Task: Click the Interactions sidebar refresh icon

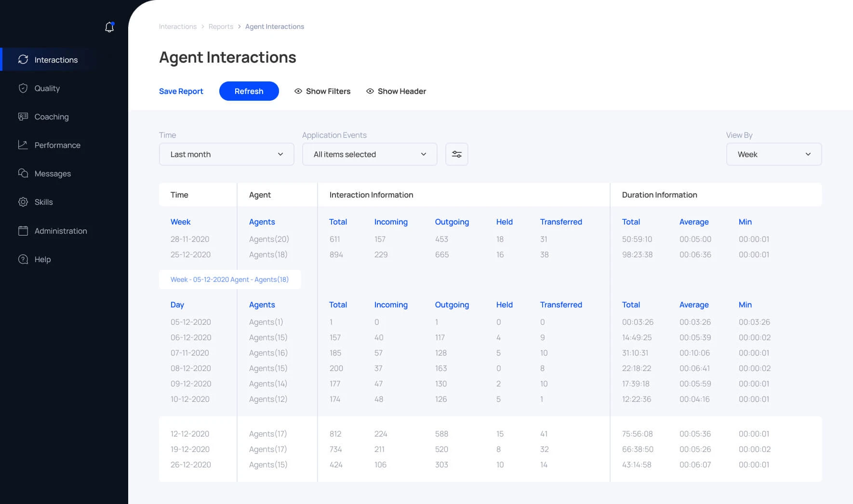Action: 23,59
